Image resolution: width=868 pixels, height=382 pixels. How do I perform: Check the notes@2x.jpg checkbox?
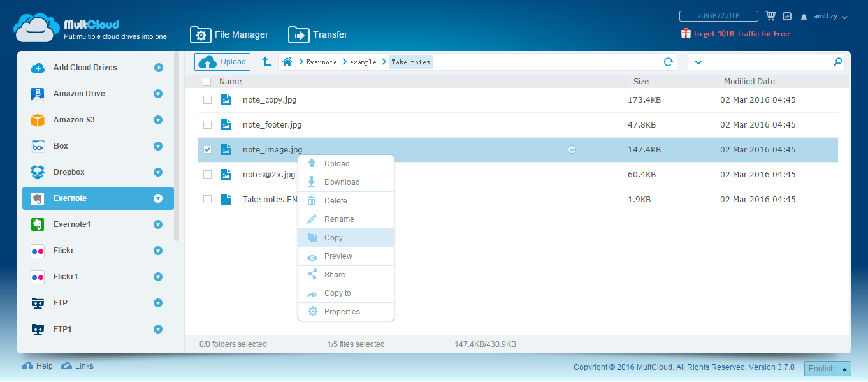[207, 174]
